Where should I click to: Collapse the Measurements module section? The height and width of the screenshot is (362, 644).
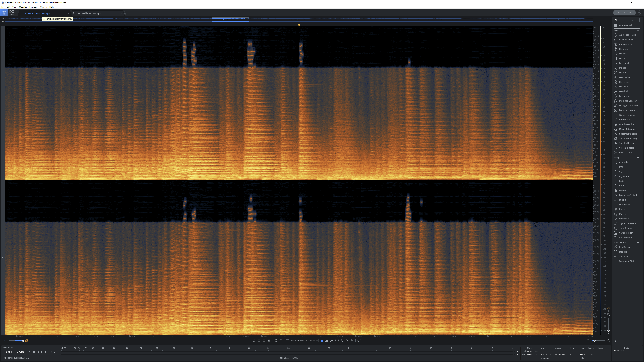638,242
